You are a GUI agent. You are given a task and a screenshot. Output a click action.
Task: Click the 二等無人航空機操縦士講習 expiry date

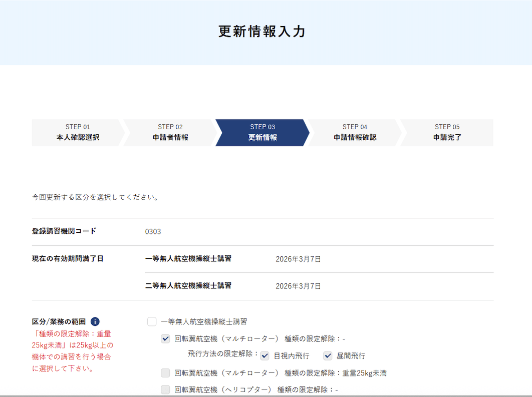[x=298, y=286]
